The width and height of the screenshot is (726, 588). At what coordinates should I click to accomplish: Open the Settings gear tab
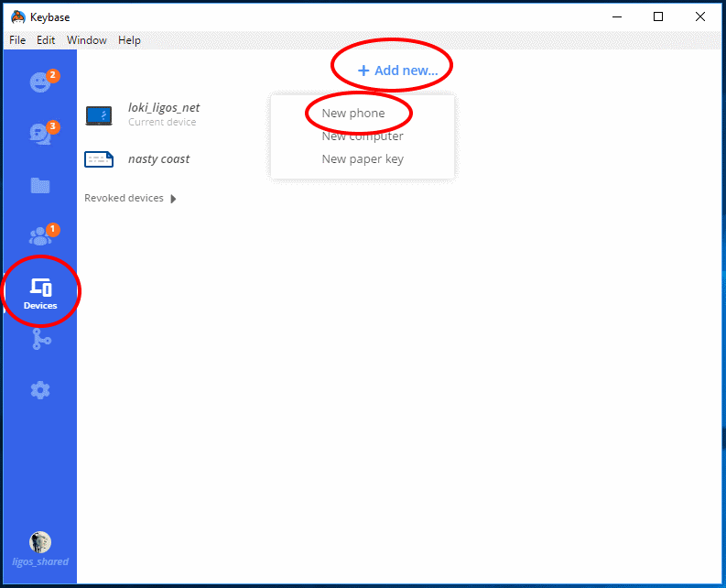40,390
